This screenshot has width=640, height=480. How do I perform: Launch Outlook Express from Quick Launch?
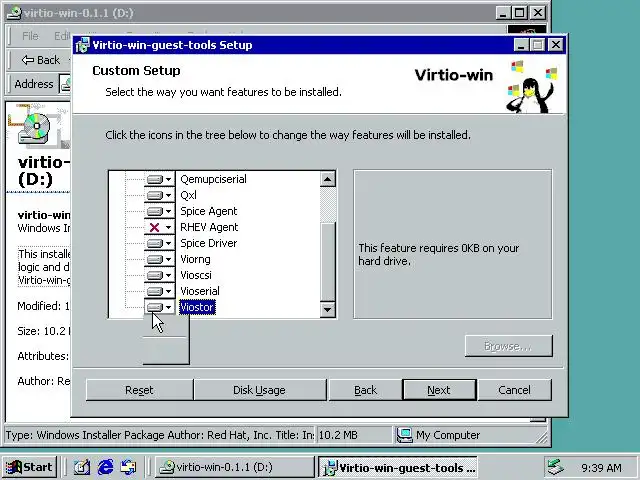(129, 467)
